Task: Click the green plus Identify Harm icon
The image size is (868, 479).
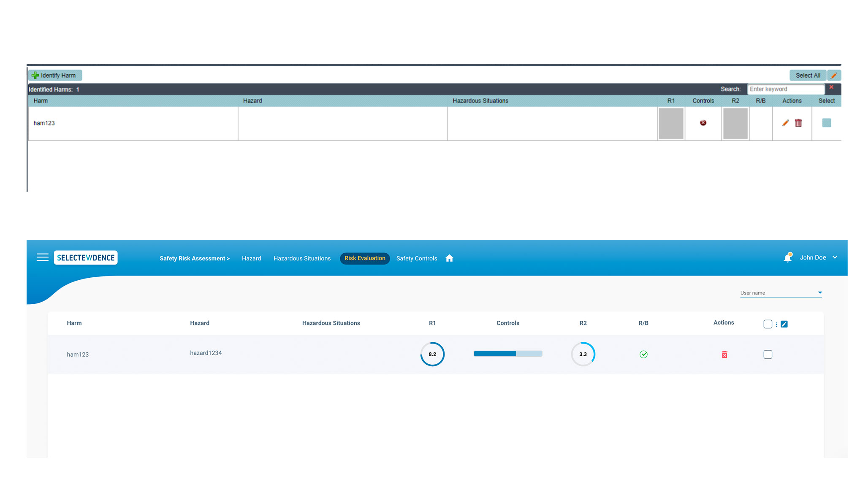Action: (x=35, y=76)
